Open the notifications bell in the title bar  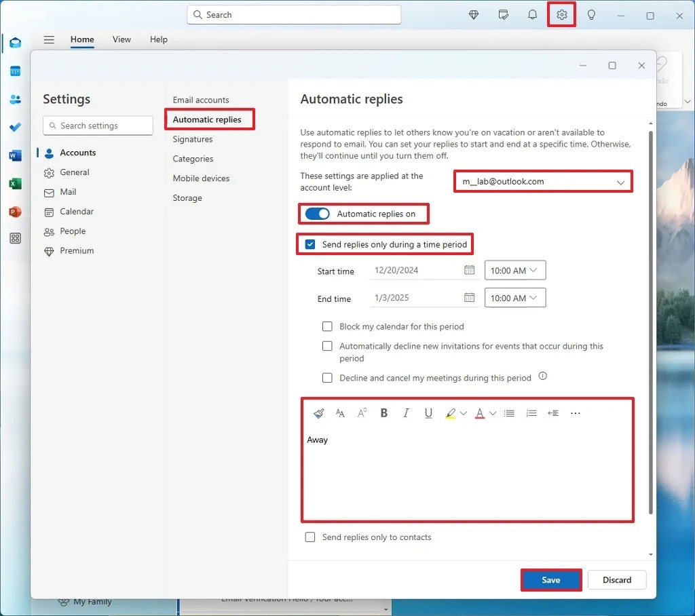pos(532,14)
